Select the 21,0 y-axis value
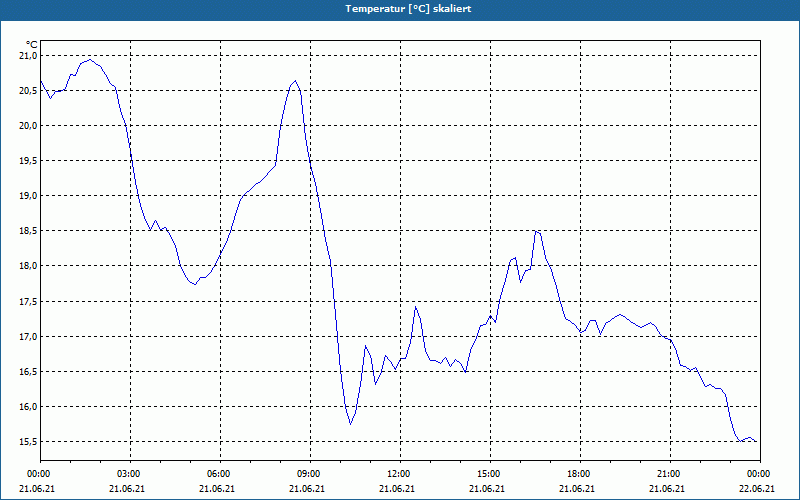The image size is (800, 500). pos(29,56)
